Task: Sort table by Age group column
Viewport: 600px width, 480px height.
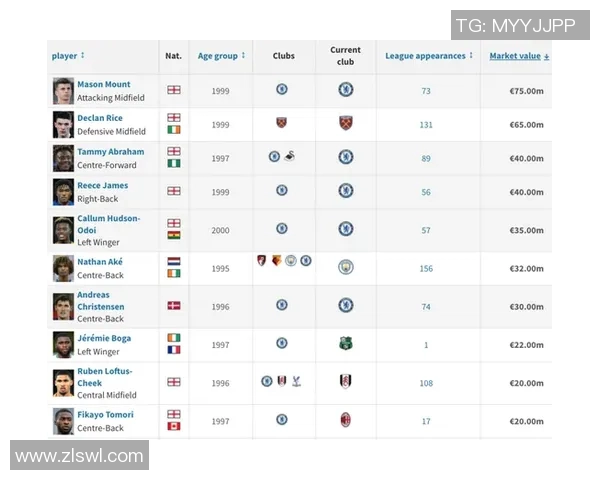Action: tap(221, 56)
